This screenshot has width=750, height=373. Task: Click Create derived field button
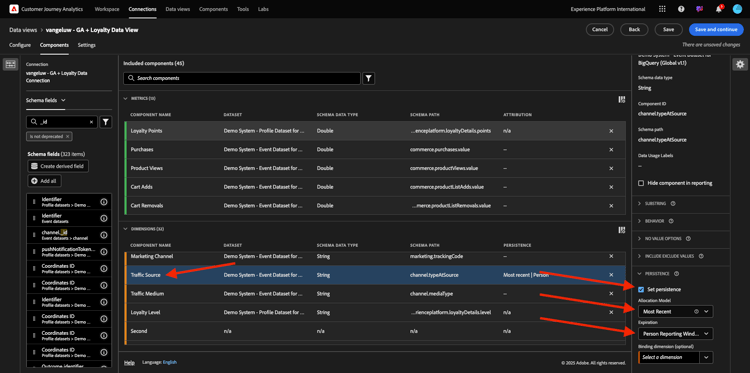click(x=58, y=166)
